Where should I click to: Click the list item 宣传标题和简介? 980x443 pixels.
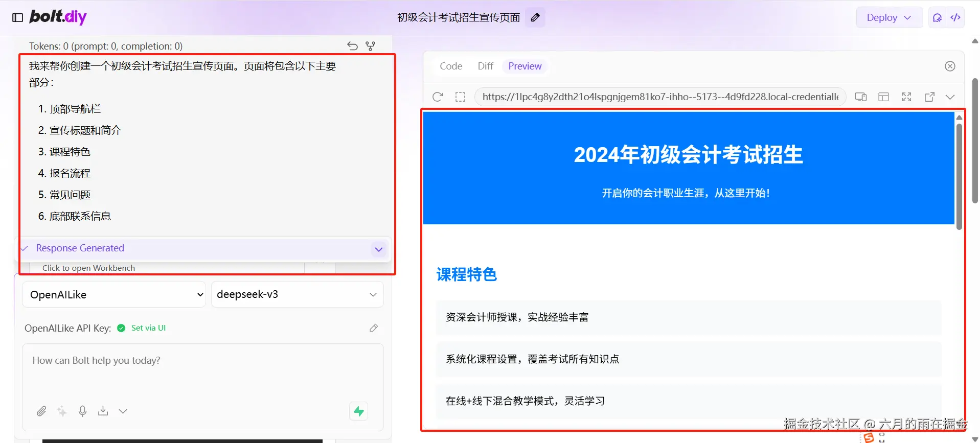point(85,130)
